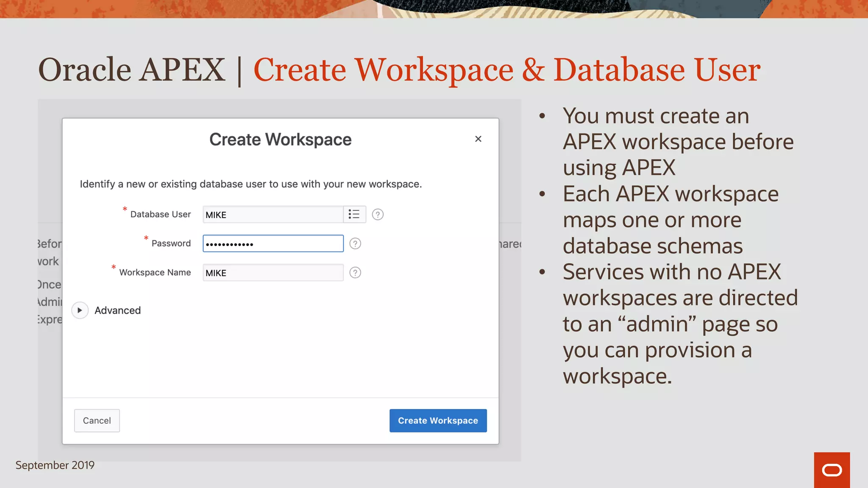Screen dimensions: 868x488
Task: Expand the Advanced section
Action: (80, 310)
